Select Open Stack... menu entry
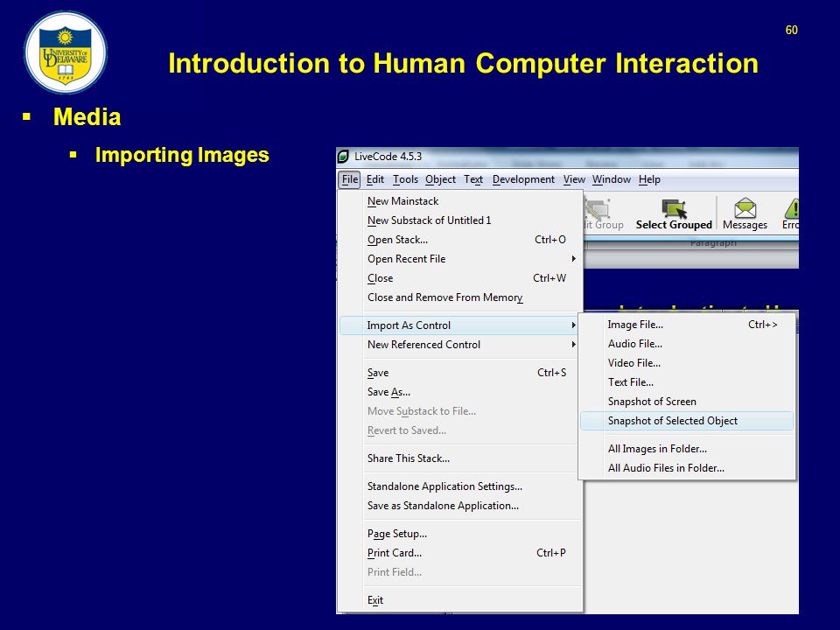840x630 pixels. [x=461, y=240]
